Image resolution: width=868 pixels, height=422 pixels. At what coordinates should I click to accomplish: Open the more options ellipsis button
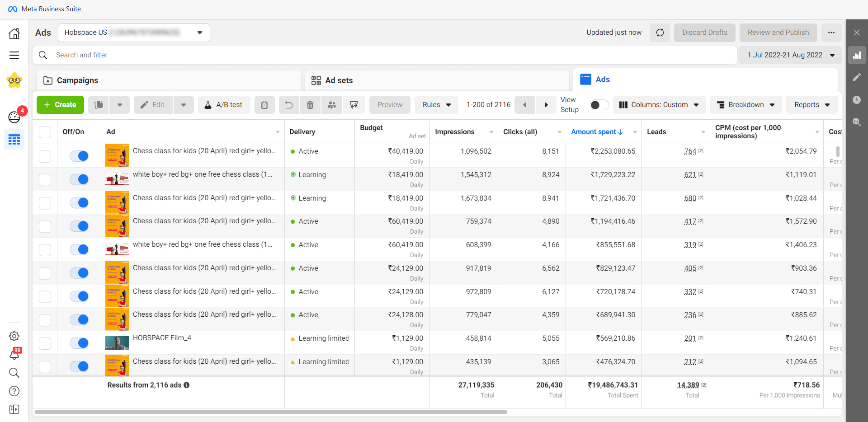coord(831,33)
